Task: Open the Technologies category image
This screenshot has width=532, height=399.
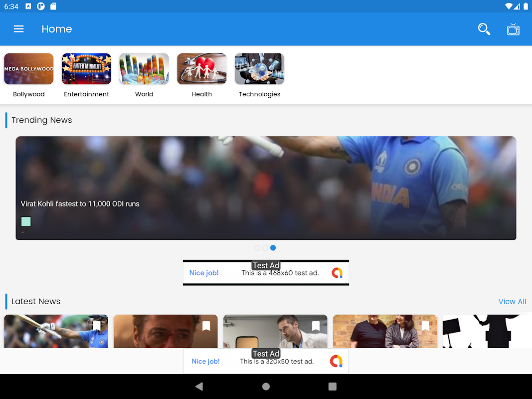Action: click(x=260, y=69)
